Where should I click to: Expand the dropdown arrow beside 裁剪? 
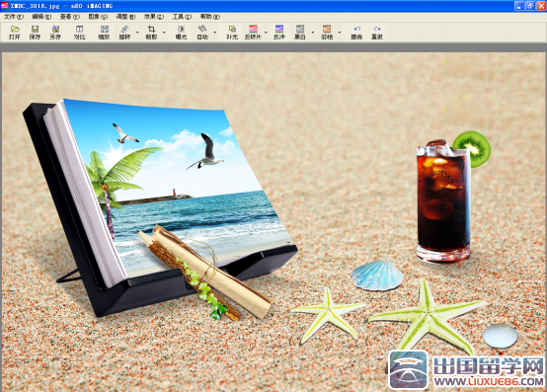tap(164, 32)
